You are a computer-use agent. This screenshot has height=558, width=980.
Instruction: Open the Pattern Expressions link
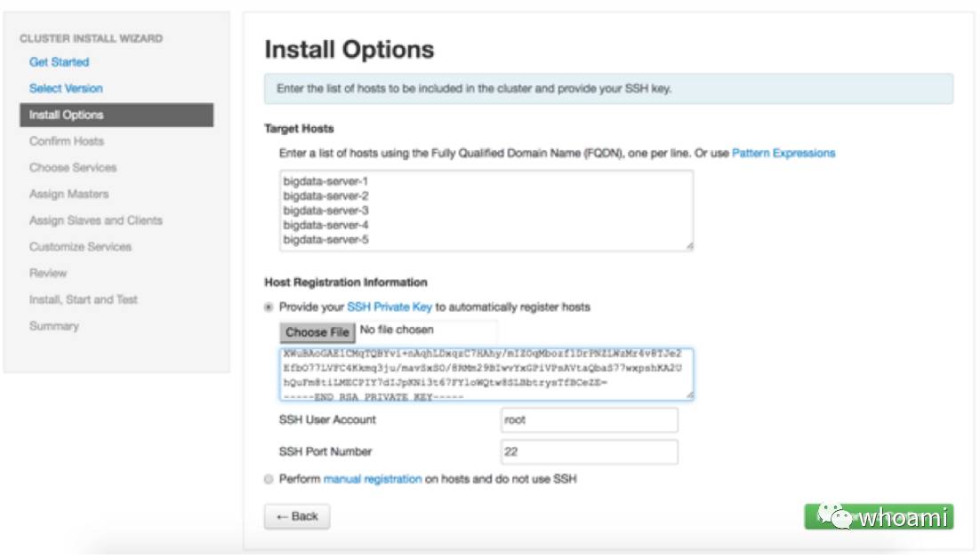point(783,153)
